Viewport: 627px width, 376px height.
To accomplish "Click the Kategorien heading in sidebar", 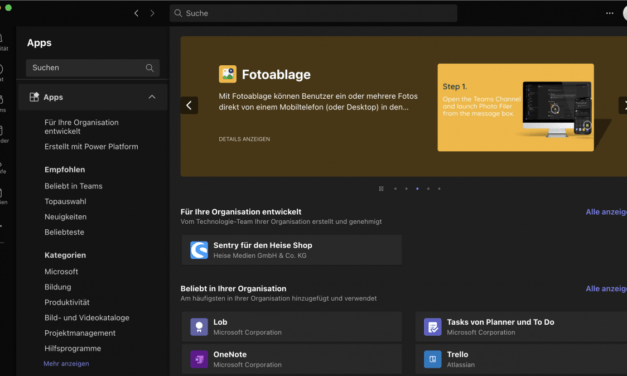I will (x=65, y=255).
